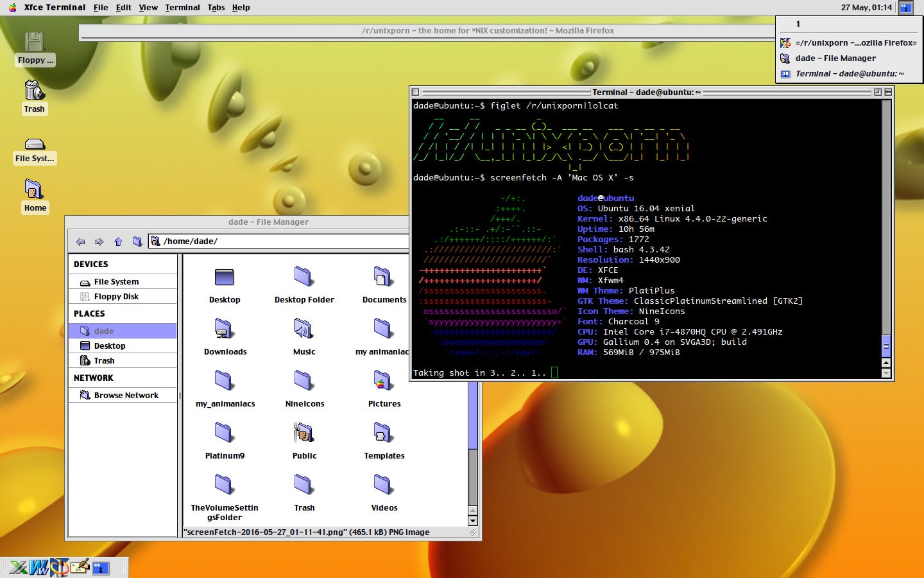
Task: Open the Home icon on the desktop
Action: click(x=34, y=193)
